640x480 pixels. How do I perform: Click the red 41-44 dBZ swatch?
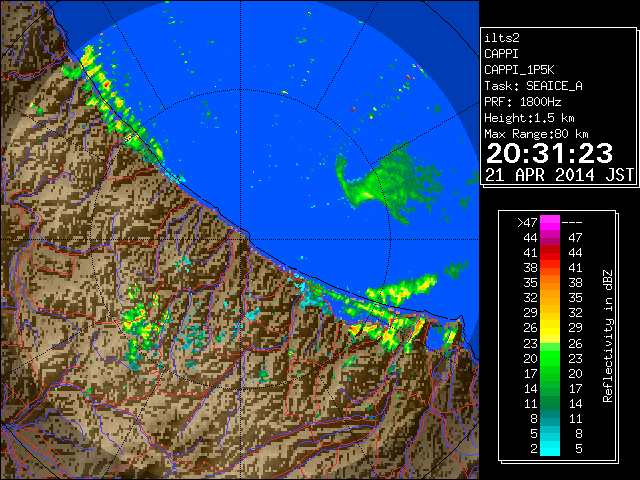pyautogui.click(x=550, y=253)
